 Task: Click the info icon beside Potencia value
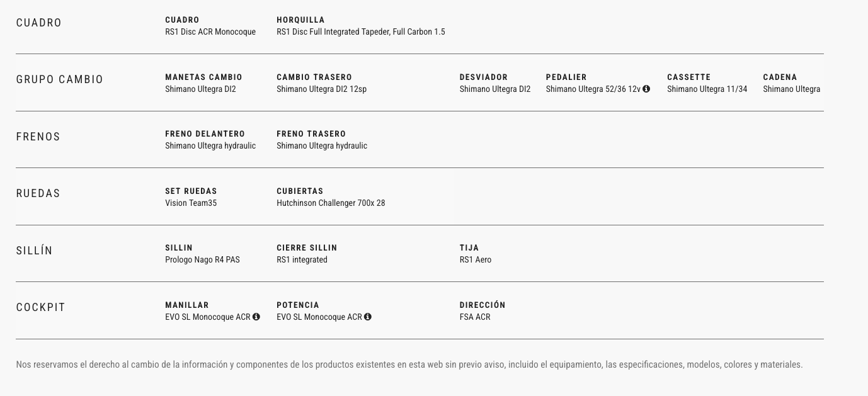pyautogui.click(x=368, y=317)
